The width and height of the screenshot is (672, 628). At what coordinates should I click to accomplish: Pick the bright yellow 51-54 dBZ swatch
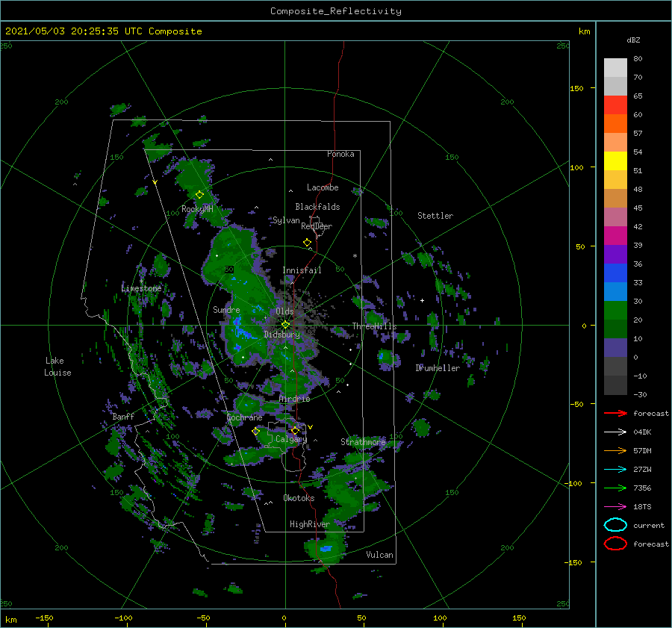615,161
